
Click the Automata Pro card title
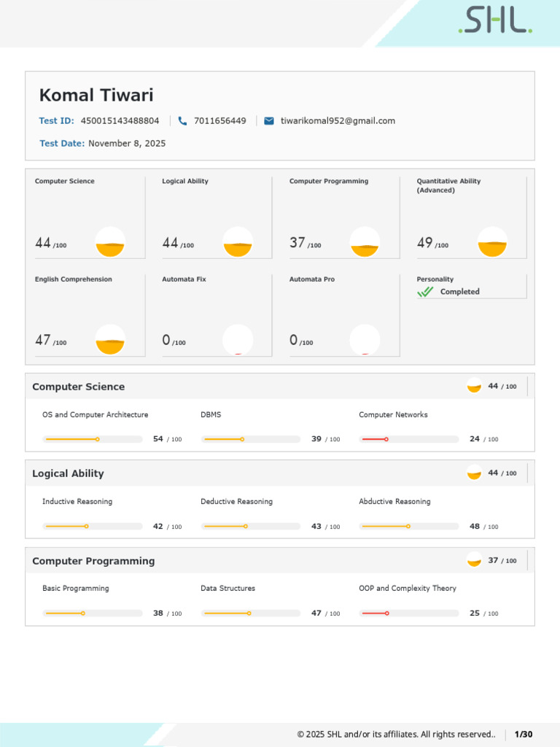coord(312,279)
